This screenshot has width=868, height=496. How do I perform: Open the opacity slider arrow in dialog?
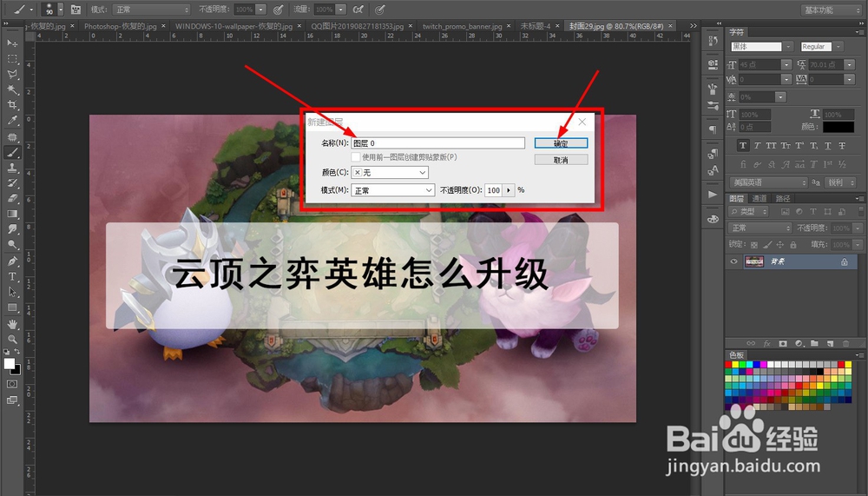point(509,190)
